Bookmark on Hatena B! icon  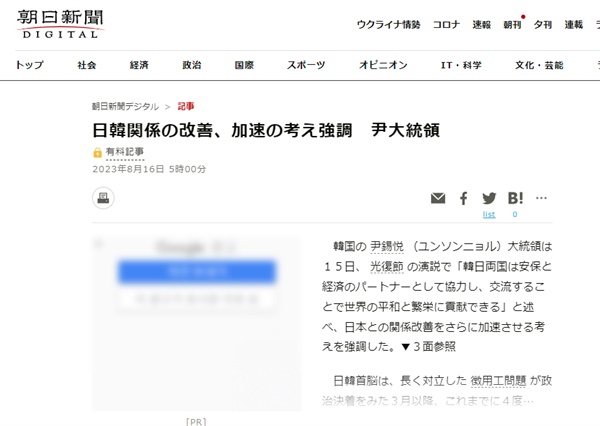515,198
